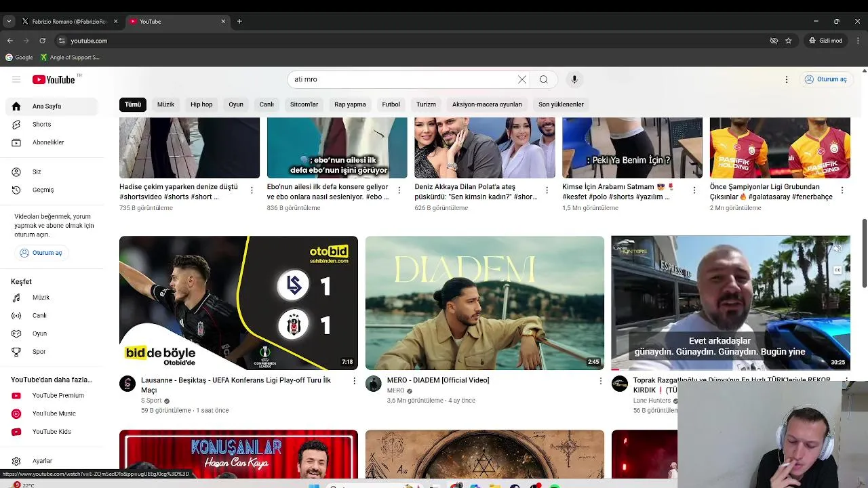Open YouTube Music link
868x488 pixels.
[53, 413]
